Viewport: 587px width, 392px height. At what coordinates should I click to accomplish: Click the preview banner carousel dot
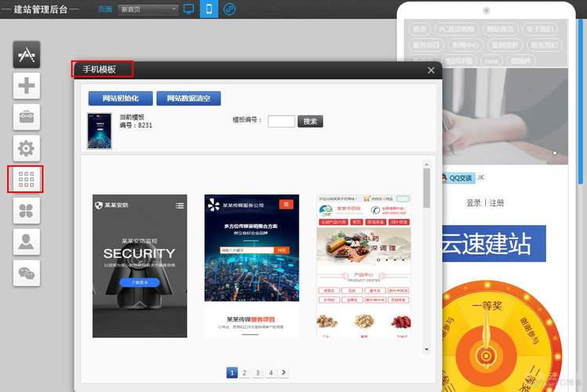coord(554,153)
